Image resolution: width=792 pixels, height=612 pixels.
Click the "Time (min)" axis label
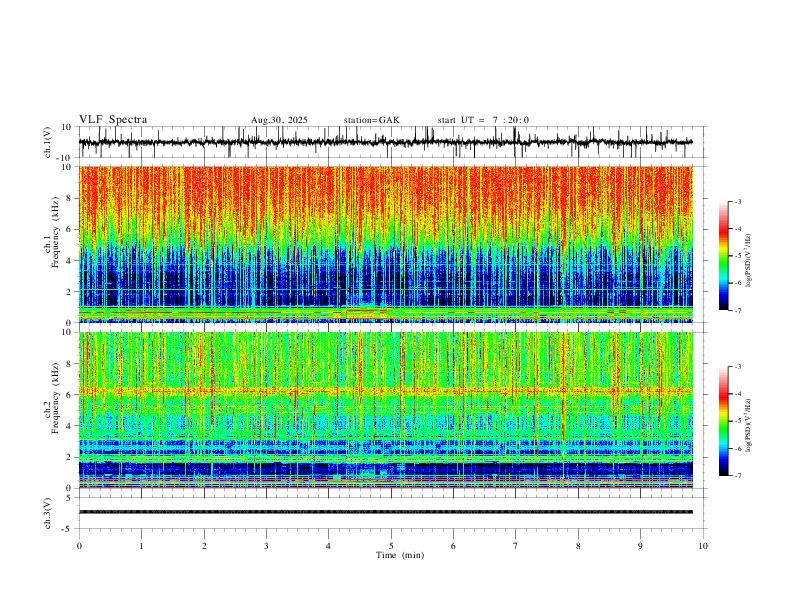400,555
